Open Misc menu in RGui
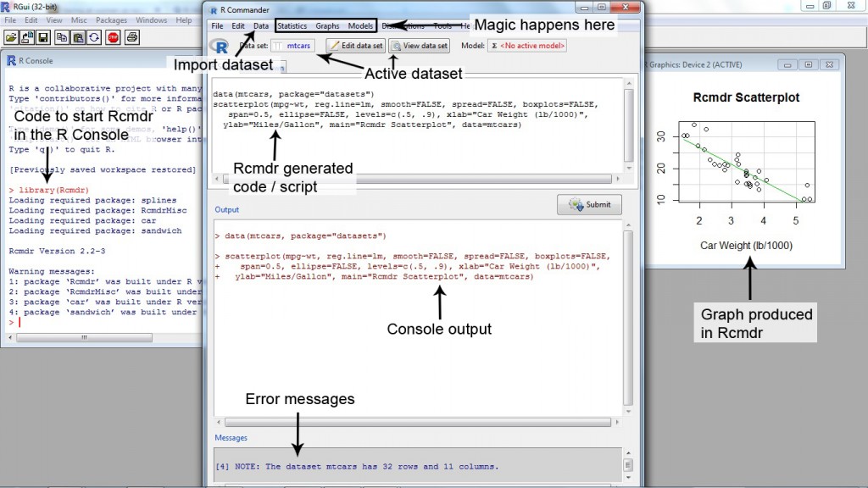Viewport: 868px width, 488px height. (79, 20)
